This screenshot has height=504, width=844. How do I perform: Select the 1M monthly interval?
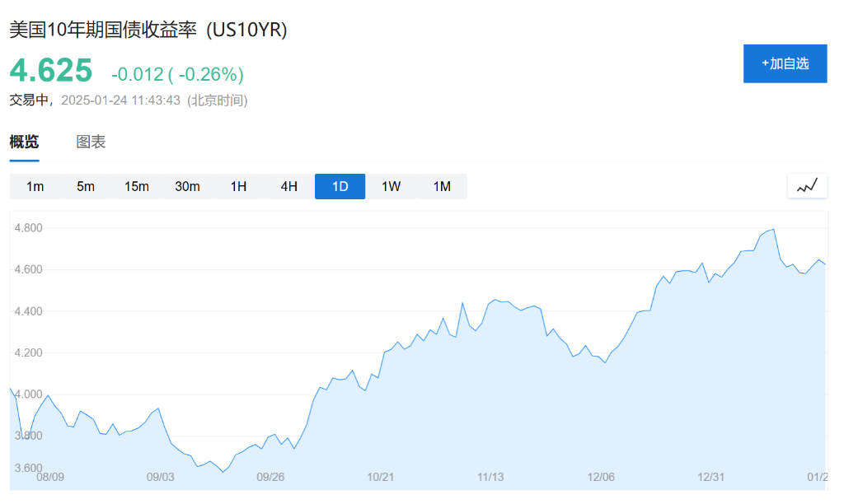442,186
